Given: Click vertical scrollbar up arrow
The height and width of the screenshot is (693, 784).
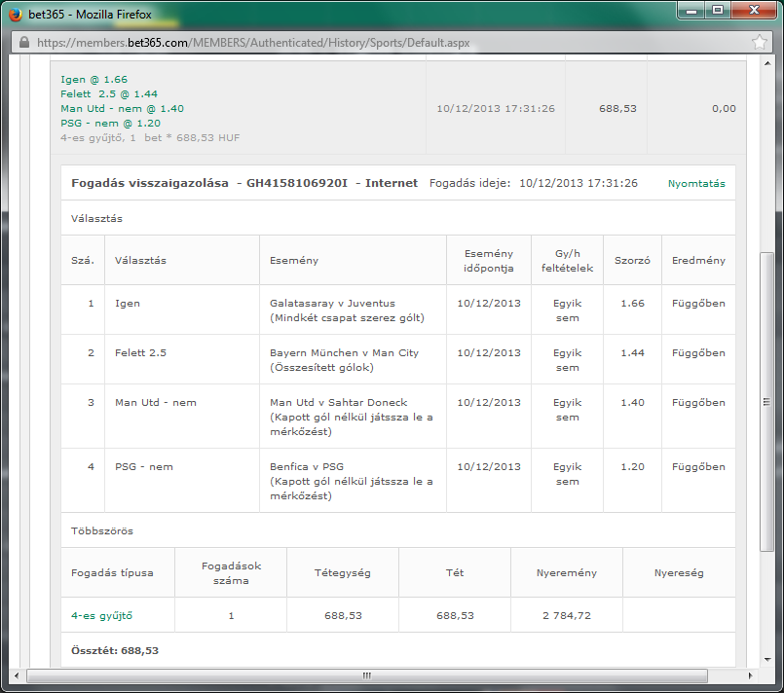Looking at the screenshot, I should 767,63.
